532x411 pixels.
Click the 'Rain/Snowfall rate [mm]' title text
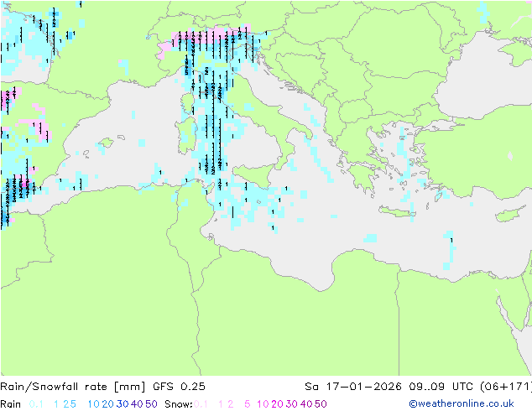pos(73,386)
